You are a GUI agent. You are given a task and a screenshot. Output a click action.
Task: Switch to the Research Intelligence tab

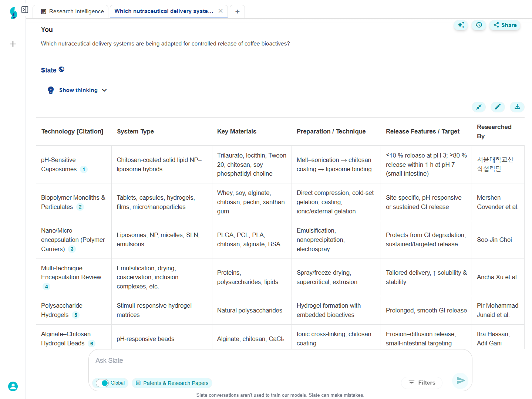pyautogui.click(x=72, y=11)
